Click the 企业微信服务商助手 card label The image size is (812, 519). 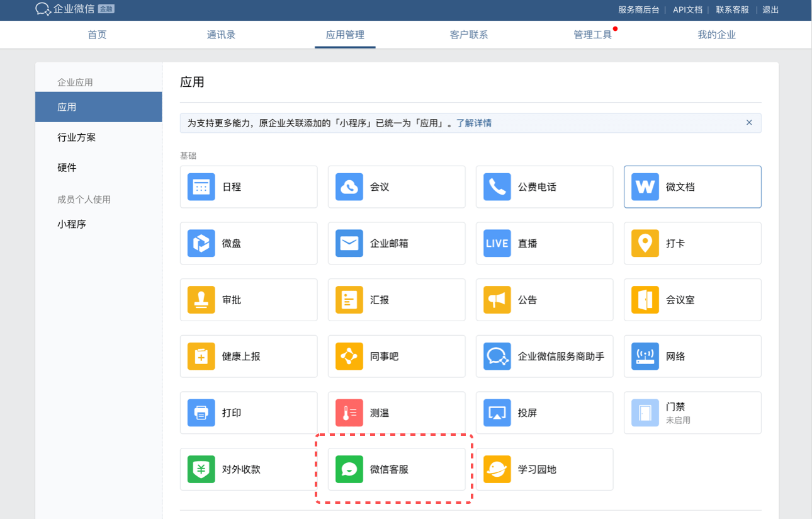561,356
